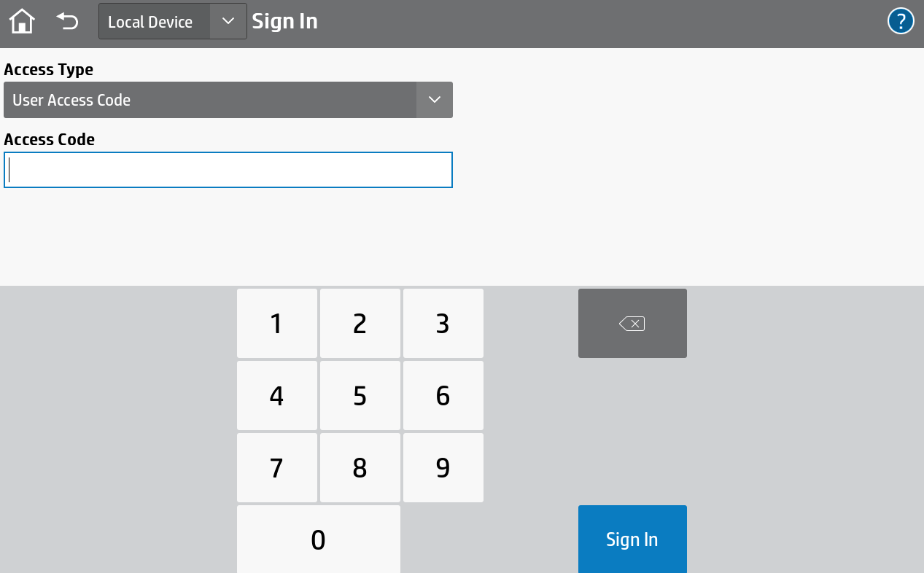The width and height of the screenshot is (924, 573).
Task: Tap the 7 key on keypad
Action: (276, 468)
